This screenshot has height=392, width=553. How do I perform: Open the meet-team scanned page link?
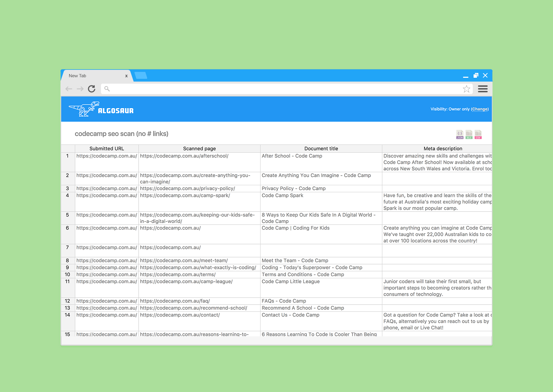point(184,261)
